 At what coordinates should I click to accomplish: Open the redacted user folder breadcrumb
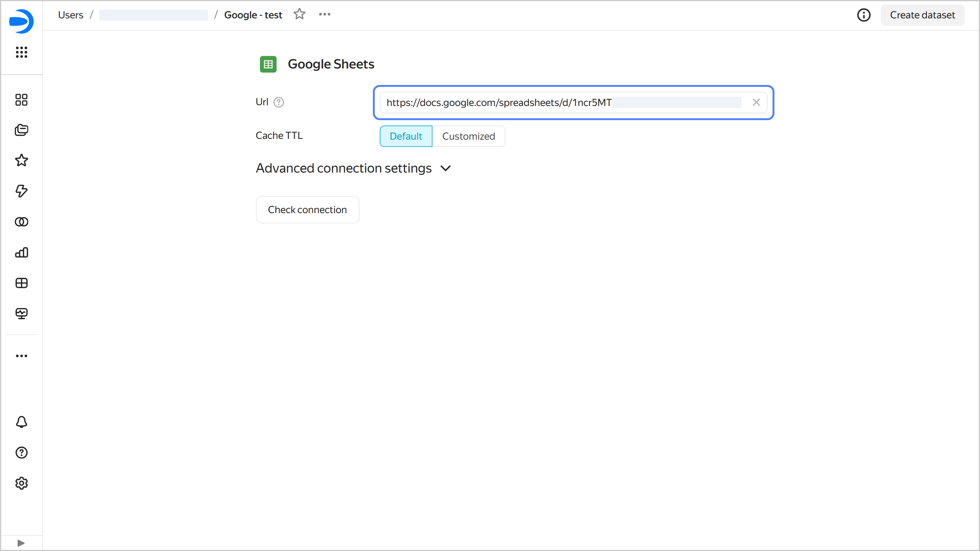pos(154,15)
